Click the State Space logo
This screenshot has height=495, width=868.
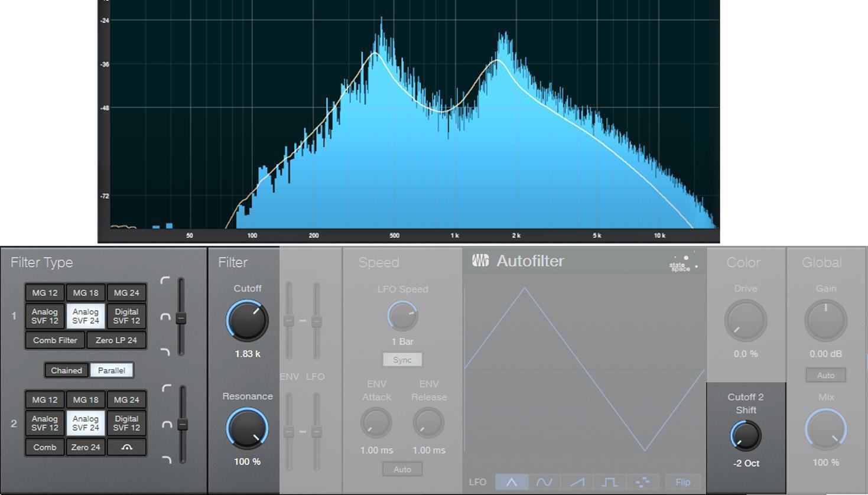pyautogui.click(x=681, y=265)
